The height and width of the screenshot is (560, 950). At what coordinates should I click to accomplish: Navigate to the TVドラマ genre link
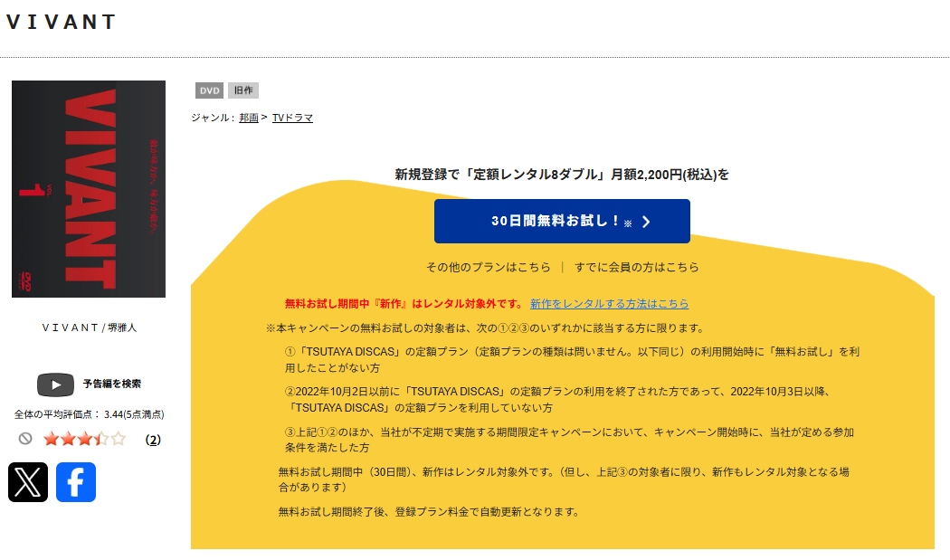point(293,118)
